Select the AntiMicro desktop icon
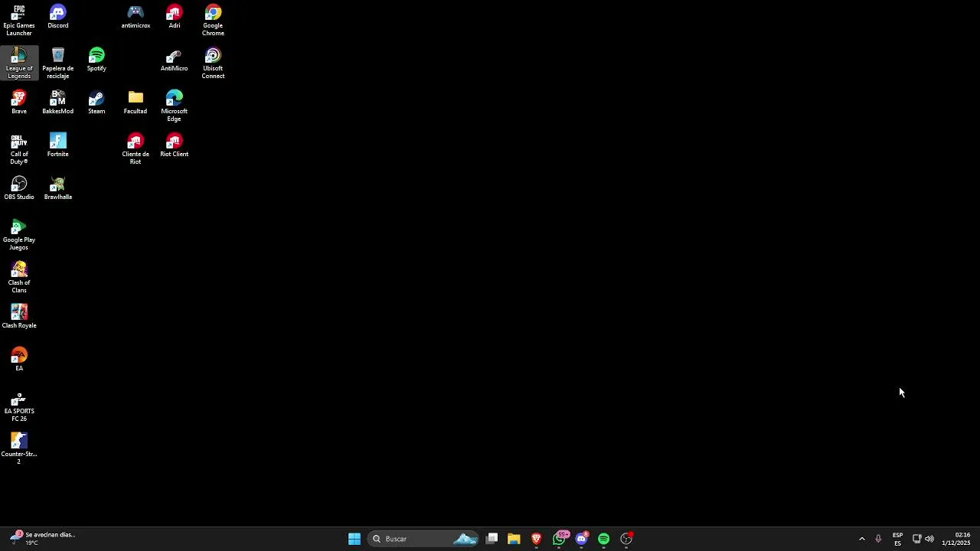 (x=175, y=60)
